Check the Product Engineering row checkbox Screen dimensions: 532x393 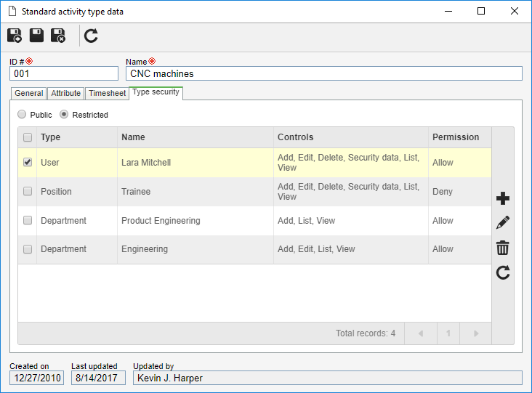(28, 220)
